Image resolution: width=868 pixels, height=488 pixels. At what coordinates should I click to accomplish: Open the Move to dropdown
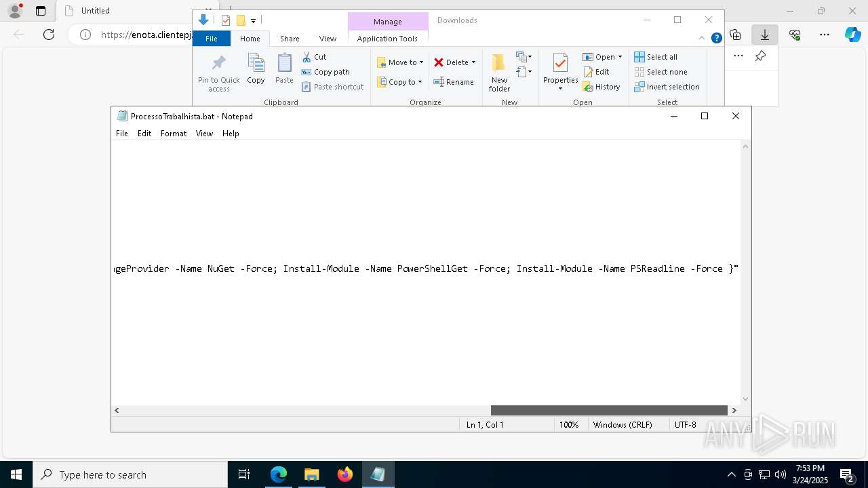[x=400, y=62]
